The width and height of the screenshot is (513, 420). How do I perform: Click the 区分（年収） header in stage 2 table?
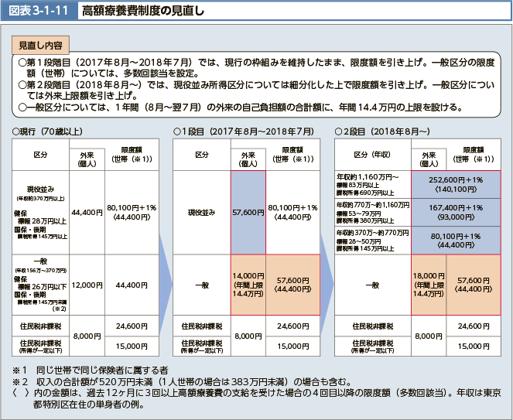coord(371,155)
